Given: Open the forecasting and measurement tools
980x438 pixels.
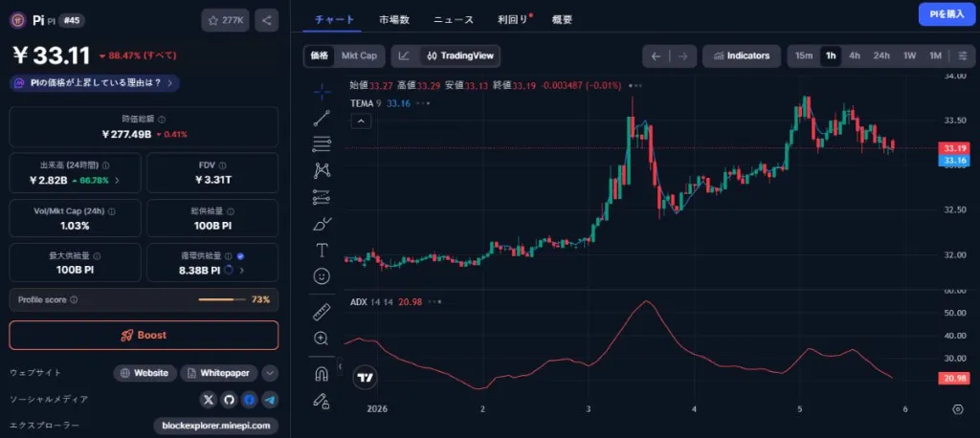Looking at the screenshot, I should tap(322, 197).
